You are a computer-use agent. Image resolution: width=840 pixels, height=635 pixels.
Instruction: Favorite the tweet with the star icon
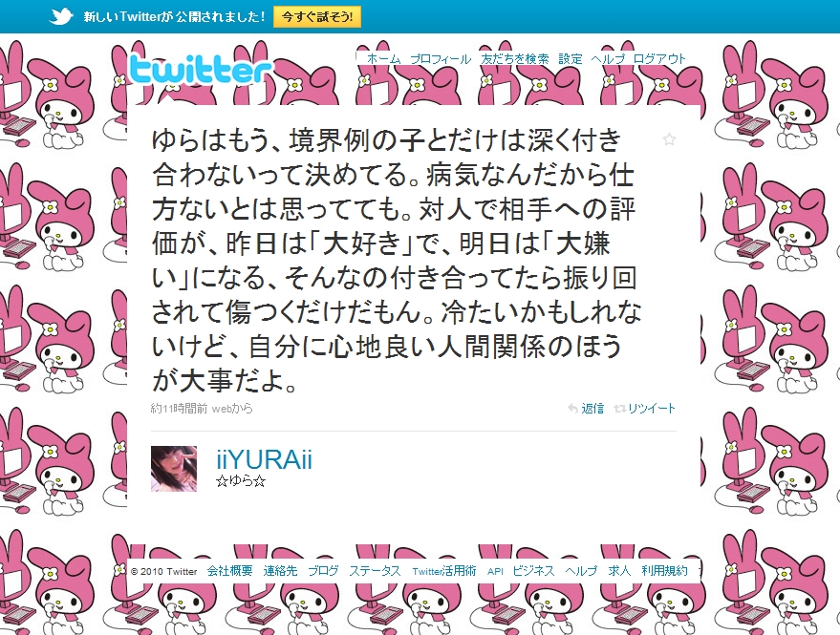coord(669,139)
